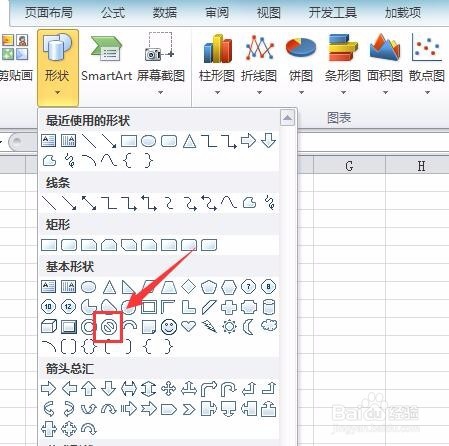This screenshot has width=449, height=446.
Task: Choose the Cube shape
Action: click(49, 327)
